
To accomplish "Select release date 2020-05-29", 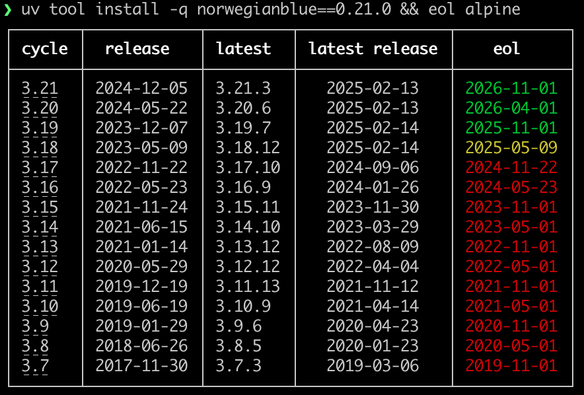I will [142, 267].
